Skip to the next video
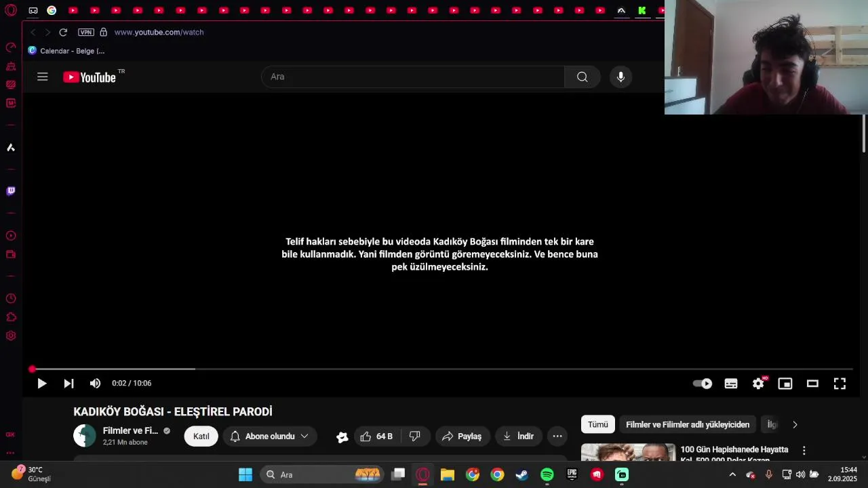Image resolution: width=868 pixels, height=488 pixels. tap(68, 384)
